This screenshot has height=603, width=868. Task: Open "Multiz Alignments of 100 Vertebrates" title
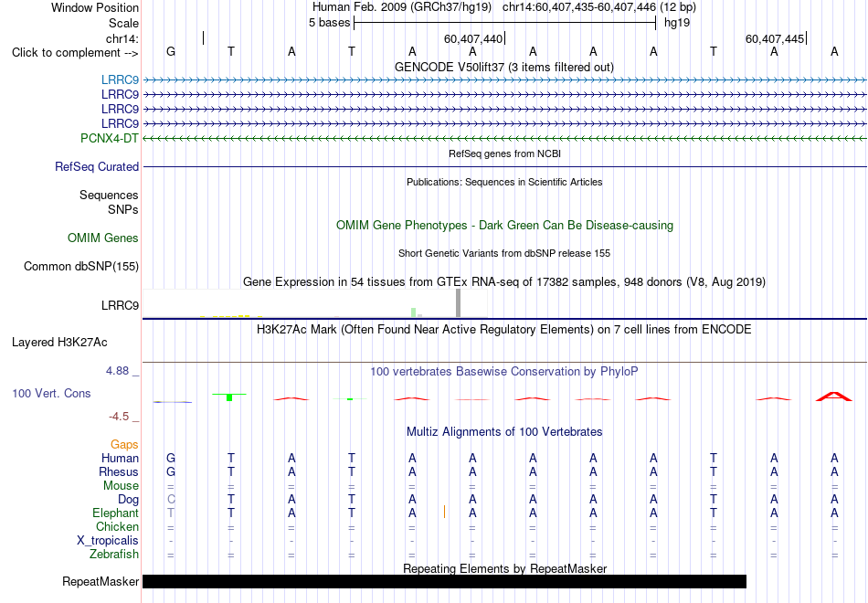[504, 432]
